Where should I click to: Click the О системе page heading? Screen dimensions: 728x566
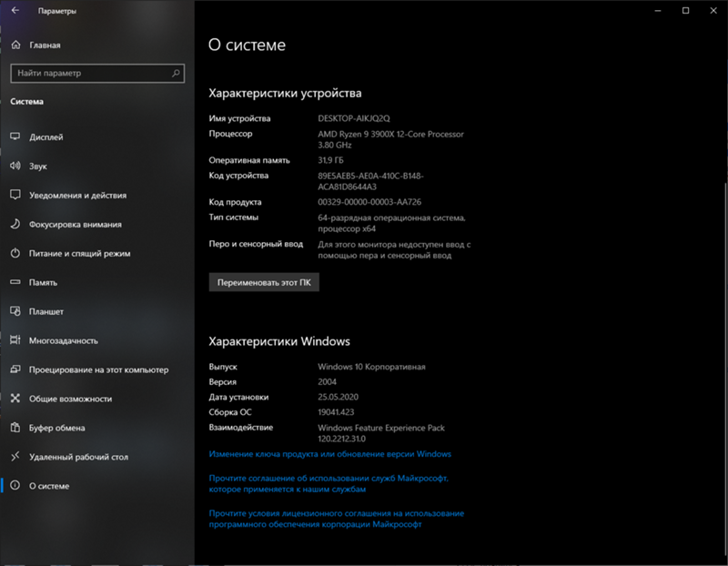pos(247,45)
